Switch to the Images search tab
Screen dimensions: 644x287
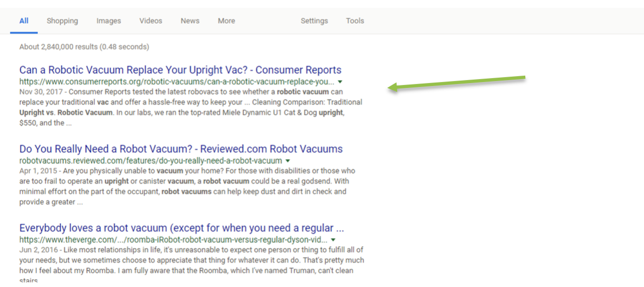108,21
